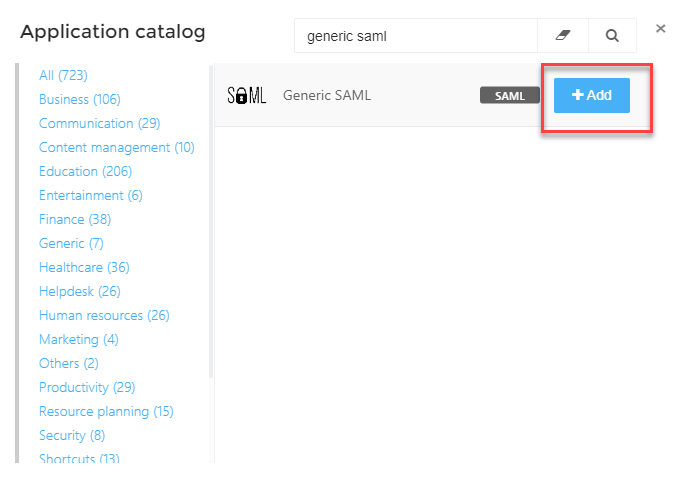
Task: Click the SAML protocol badge
Action: coord(510,95)
